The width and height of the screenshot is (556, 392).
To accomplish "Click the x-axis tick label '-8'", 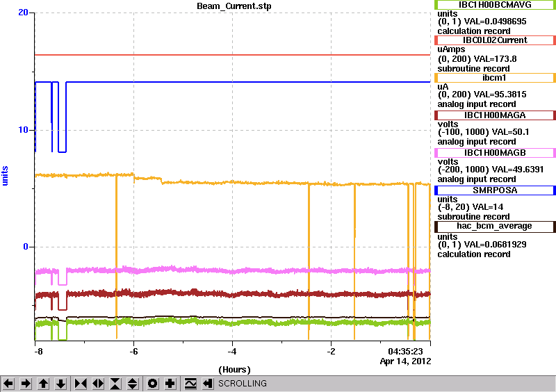I will 39,352.
